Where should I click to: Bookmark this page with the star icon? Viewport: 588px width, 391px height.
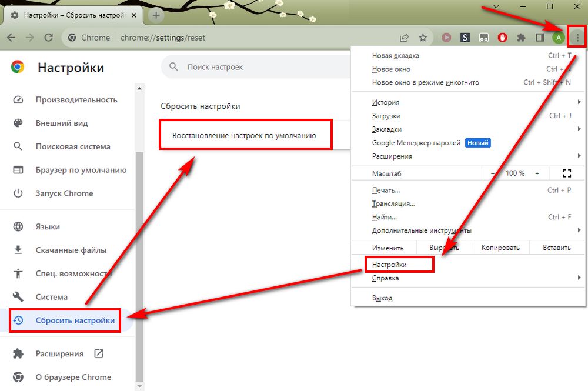coord(423,38)
